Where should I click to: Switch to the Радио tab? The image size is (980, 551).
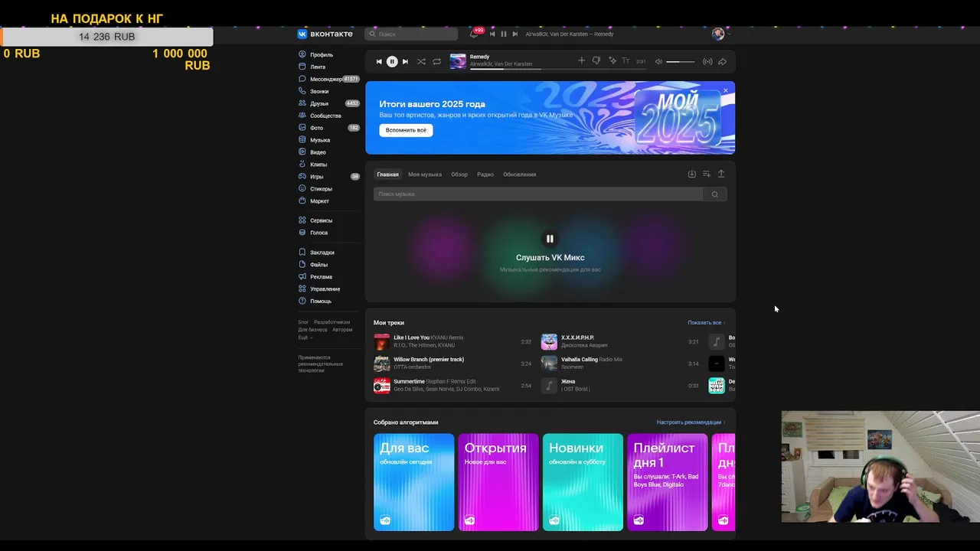point(485,174)
